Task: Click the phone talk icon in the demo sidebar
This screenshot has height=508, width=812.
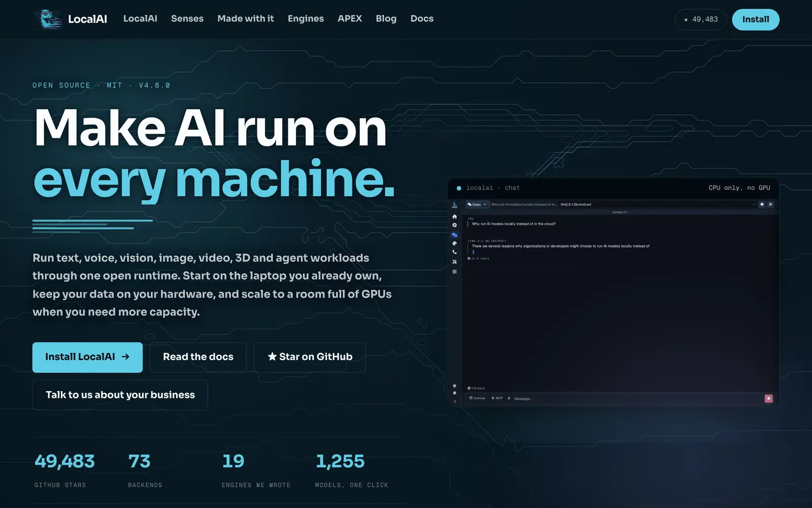Action: [454, 252]
